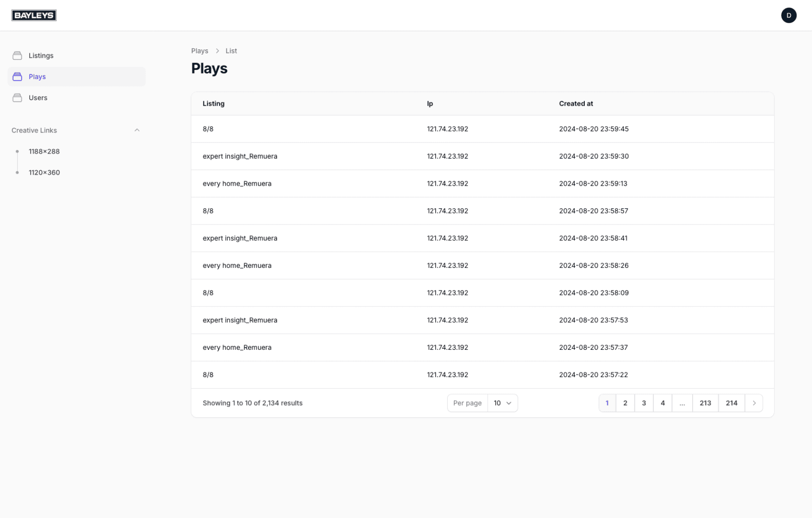Image resolution: width=812 pixels, height=518 pixels.
Task: Navigate to Listings in sidebar
Action: 41,56
